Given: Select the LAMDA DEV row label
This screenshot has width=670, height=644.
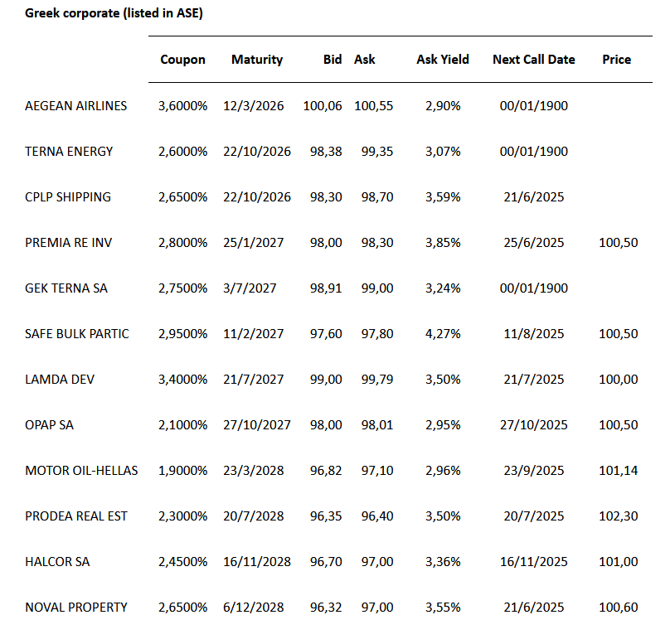Looking at the screenshot, I should pos(60,380).
